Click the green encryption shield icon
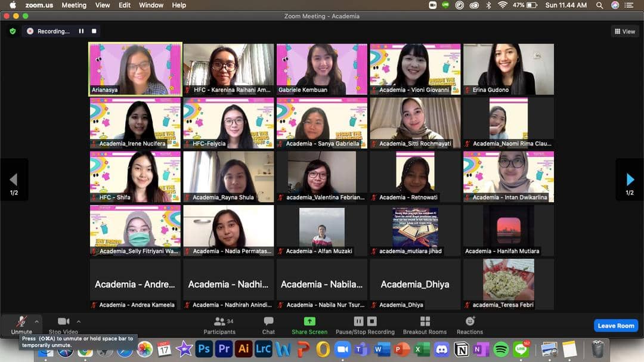The image size is (644, 362). pos(13,31)
